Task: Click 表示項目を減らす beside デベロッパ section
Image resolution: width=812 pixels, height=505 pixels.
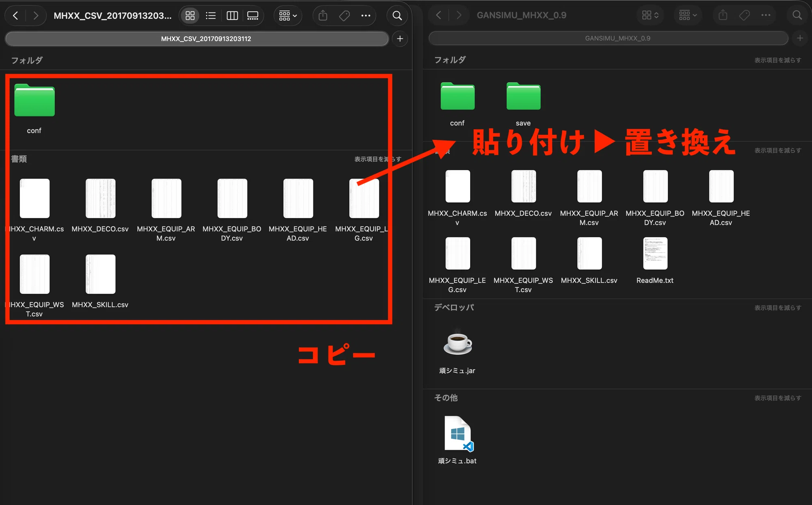Action: point(777,308)
